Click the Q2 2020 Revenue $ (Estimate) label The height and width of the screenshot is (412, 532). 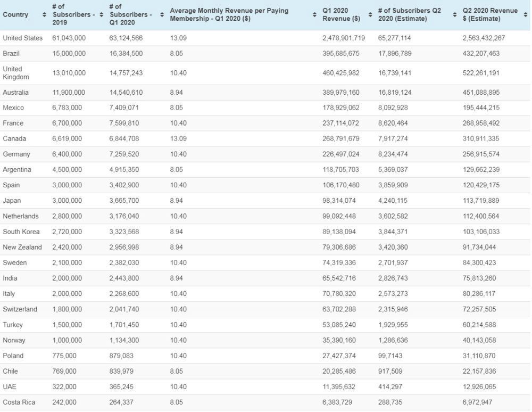coord(489,14)
